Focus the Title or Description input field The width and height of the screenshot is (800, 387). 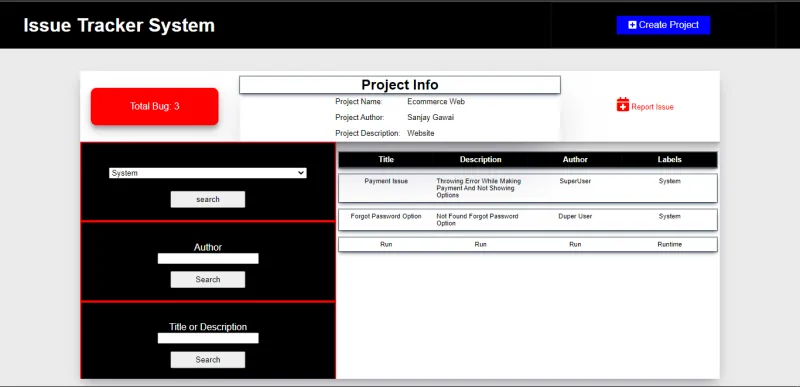208,338
